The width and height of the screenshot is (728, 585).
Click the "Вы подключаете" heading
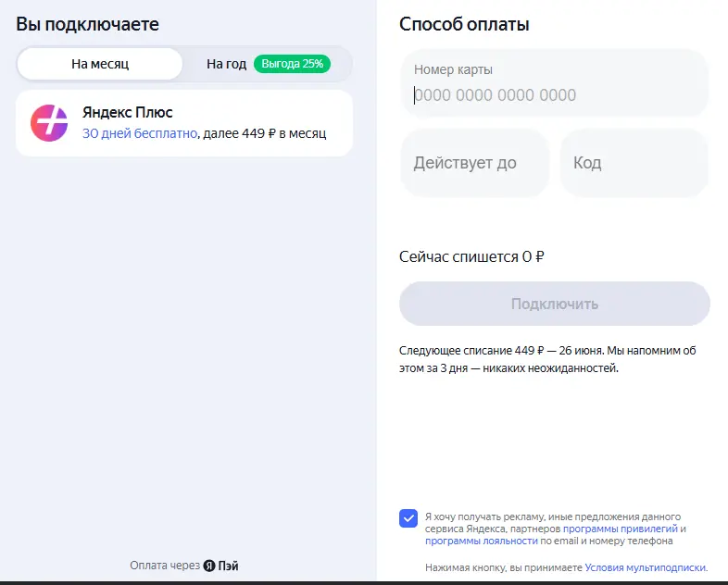(87, 24)
